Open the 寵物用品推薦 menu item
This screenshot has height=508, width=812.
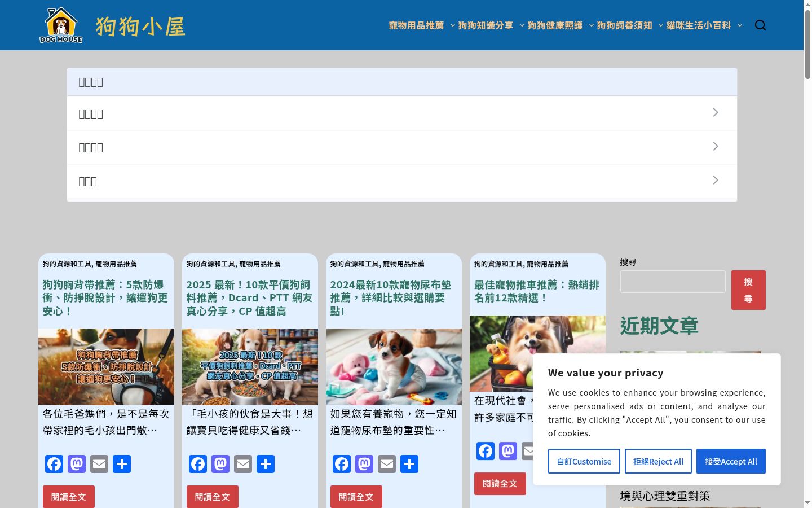pos(416,25)
